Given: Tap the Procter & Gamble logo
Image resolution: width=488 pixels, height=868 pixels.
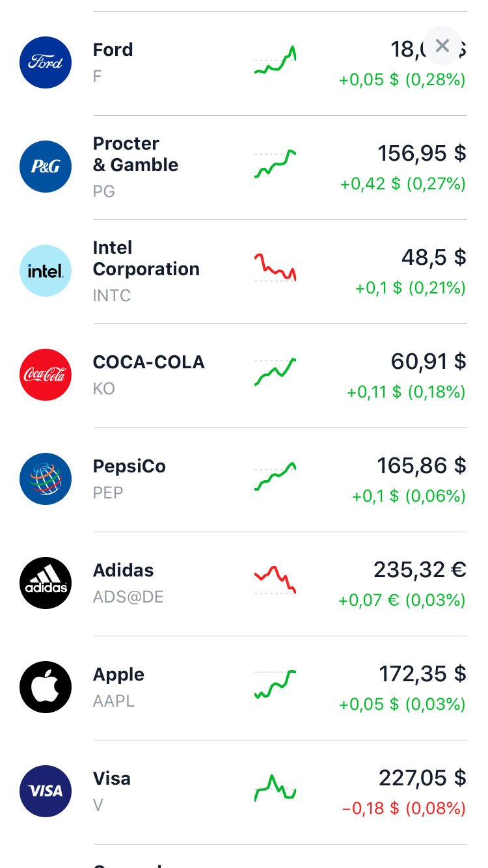Looking at the screenshot, I should [46, 167].
